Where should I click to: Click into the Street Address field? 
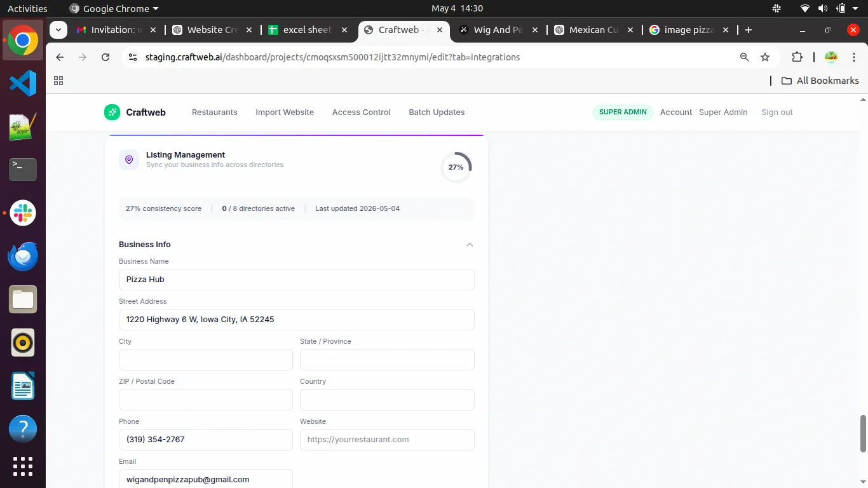click(x=297, y=320)
